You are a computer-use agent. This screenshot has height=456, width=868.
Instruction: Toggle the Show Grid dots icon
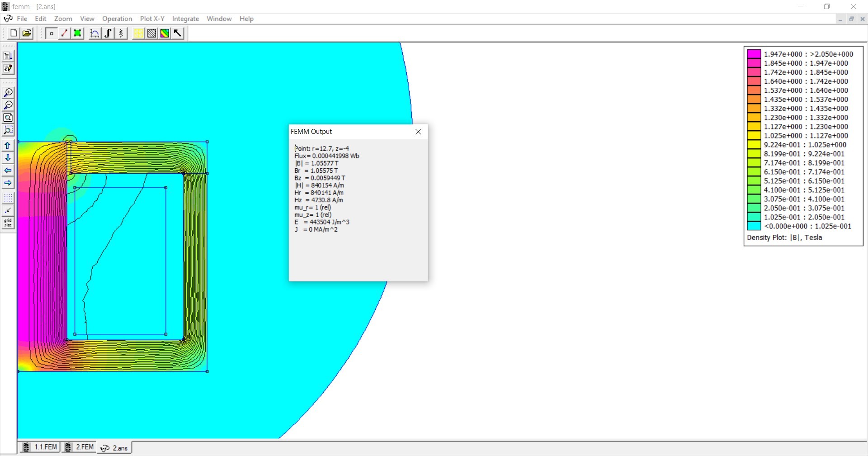pos(8,198)
